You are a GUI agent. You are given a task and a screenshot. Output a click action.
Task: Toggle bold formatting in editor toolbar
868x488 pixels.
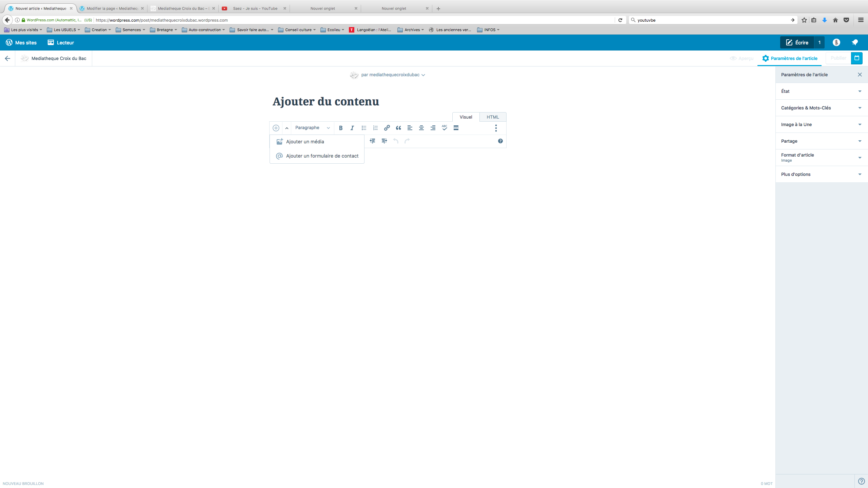(341, 128)
